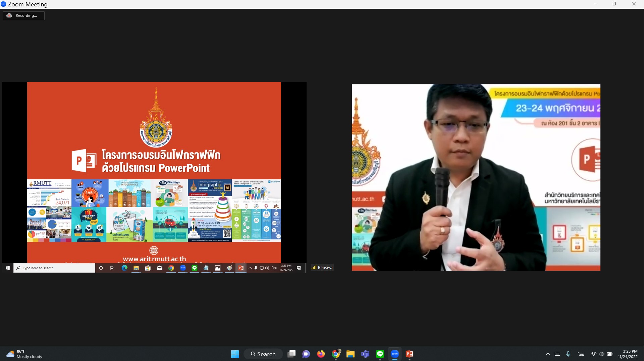
Task: Click Paint palette icon in shared screen taskbar
Action: tap(229, 268)
